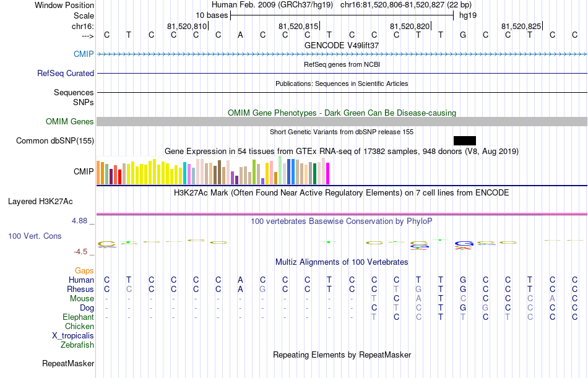This screenshot has height=378, width=588.
Task: Click the blue G conservation logo letter
Action: (464, 244)
